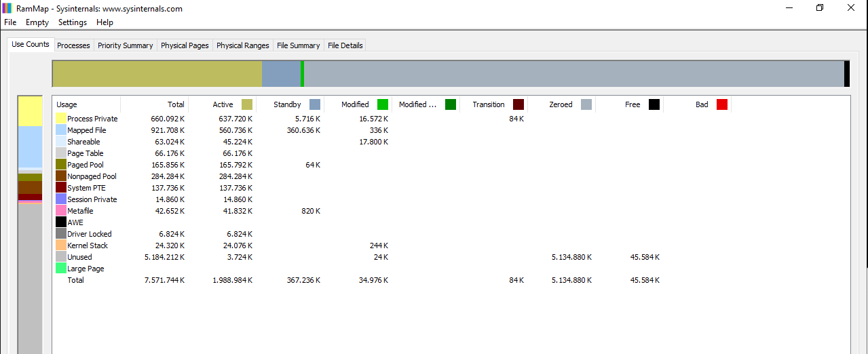The width and height of the screenshot is (868, 354).
Task: Click the RamMap application icon in title bar
Action: [x=7, y=8]
